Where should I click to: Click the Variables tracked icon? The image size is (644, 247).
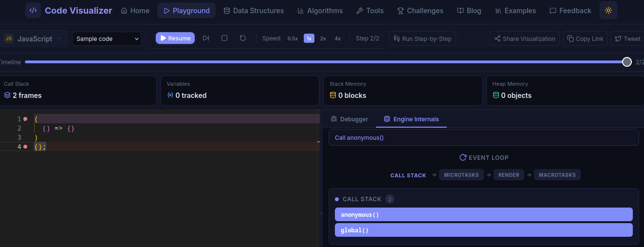coord(170,95)
